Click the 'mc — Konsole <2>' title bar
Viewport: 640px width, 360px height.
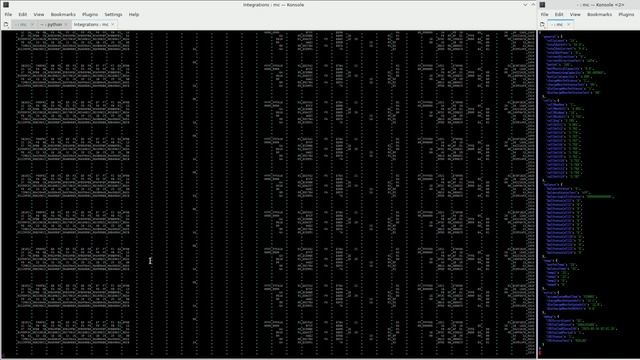(601, 5)
